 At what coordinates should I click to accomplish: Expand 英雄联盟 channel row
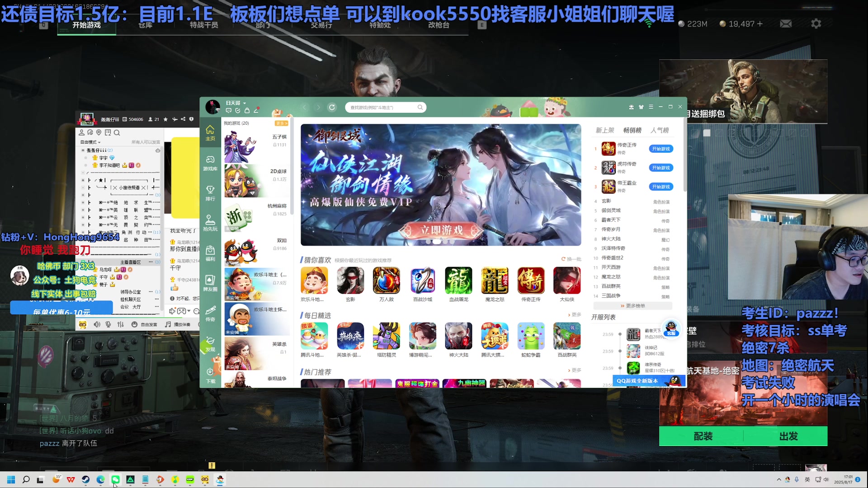pyautogui.click(x=83, y=210)
